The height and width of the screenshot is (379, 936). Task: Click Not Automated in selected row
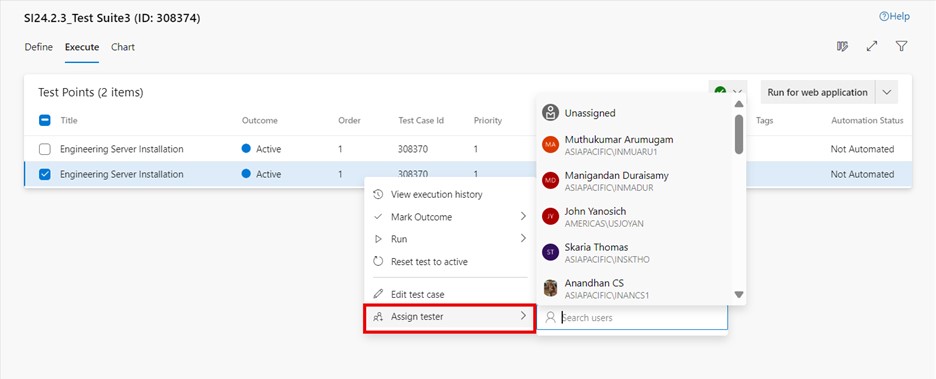tap(862, 174)
